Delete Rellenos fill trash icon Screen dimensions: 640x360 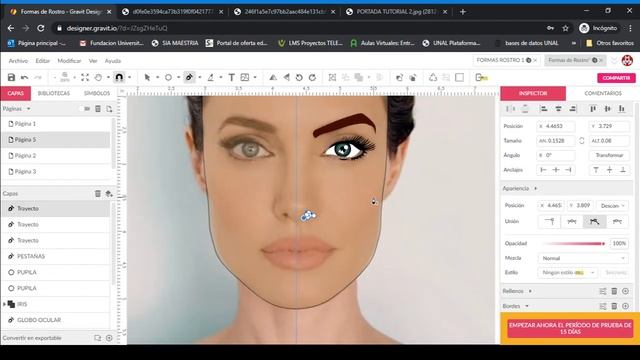tap(614, 291)
